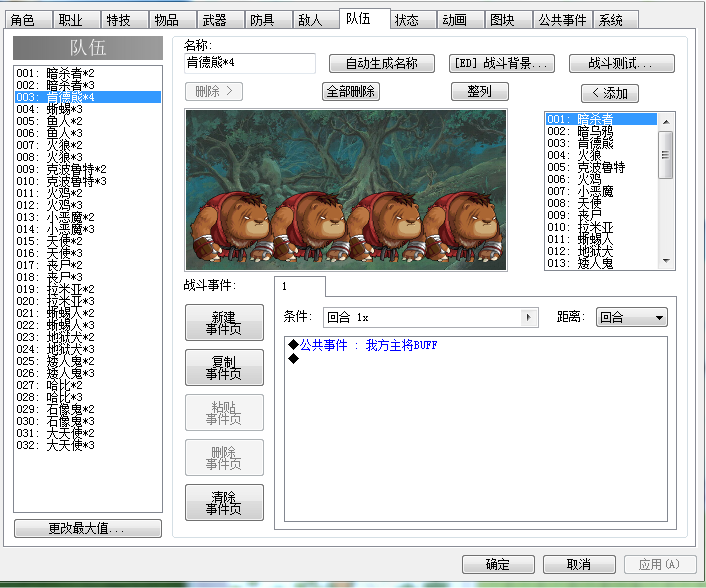
Task: Select troop 029: 石像鬼*2
Action: 88,409
